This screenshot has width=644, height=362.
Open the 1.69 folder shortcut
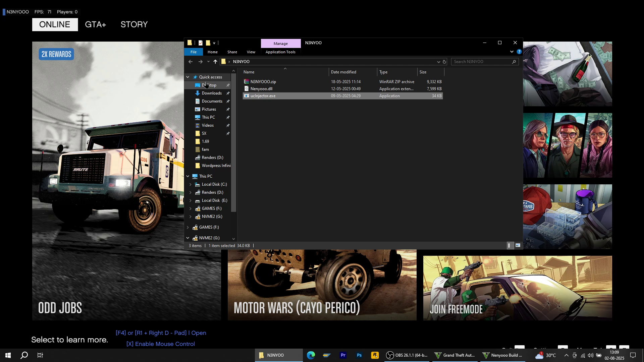(x=205, y=141)
